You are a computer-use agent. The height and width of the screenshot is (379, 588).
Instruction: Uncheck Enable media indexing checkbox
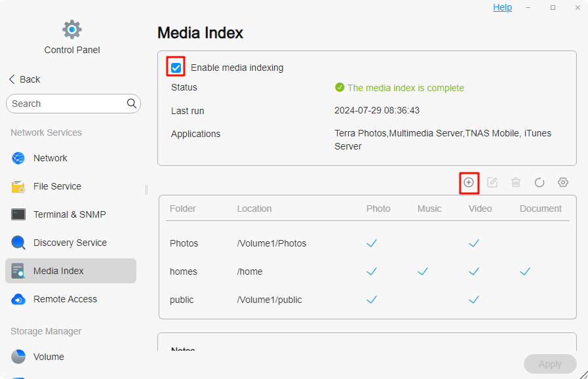pyautogui.click(x=176, y=68)
